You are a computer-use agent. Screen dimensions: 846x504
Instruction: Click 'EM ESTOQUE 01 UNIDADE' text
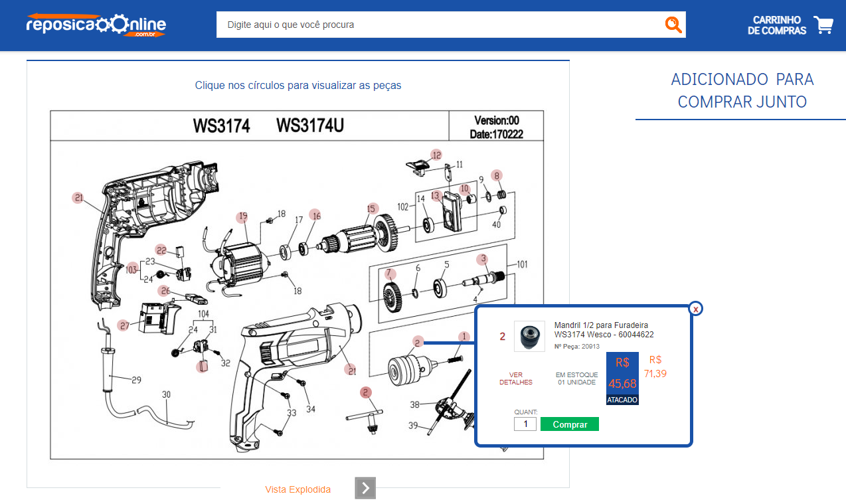(577, 378)
